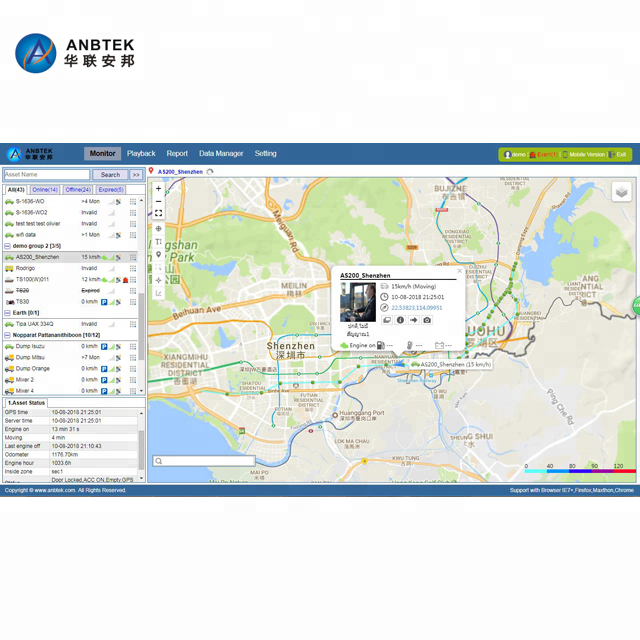640x640 pixels.
Task: Zoom out on the map
Action: tap(158, 201)
